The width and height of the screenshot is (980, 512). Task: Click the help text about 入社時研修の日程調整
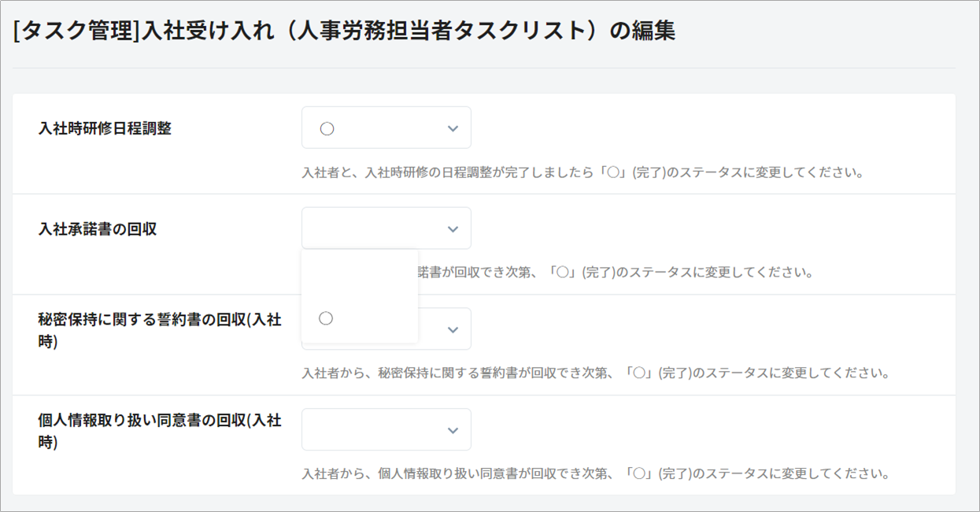click(582, 173)
